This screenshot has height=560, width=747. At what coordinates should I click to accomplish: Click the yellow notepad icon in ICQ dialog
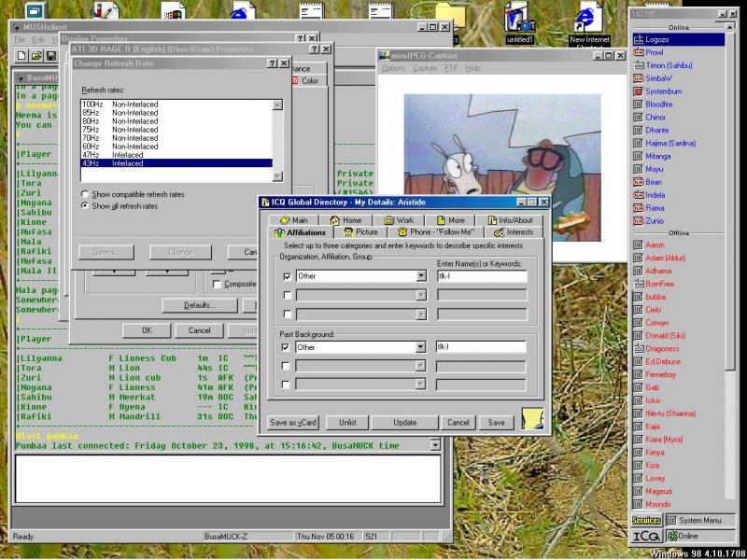tap(533, 420)
